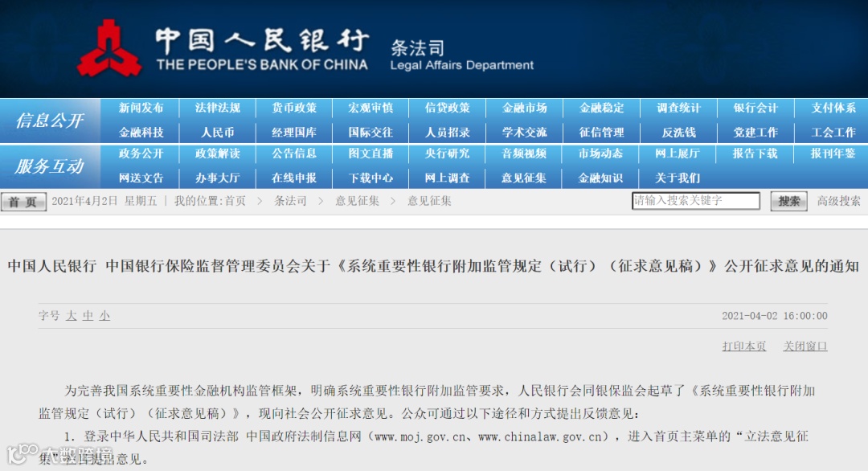Go to 信贷政策 section
This screenshot has width=868, height=471.
[448, 108]
